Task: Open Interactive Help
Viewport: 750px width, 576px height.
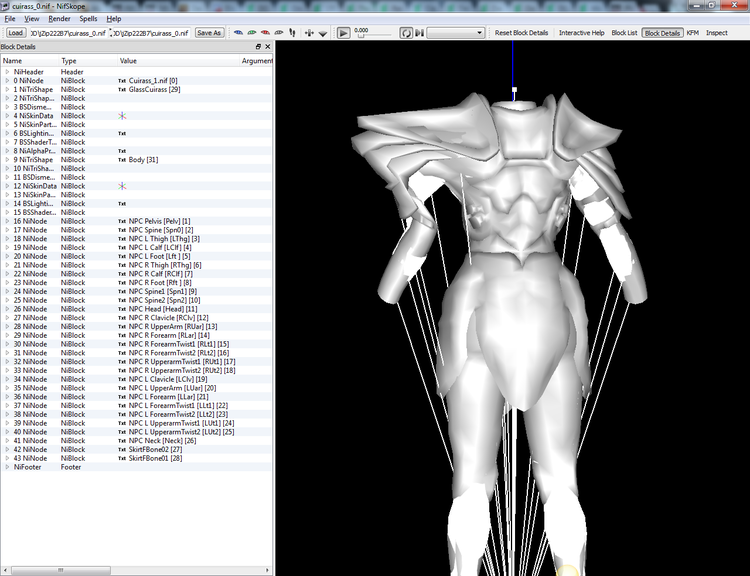Action: click(582, 33)
